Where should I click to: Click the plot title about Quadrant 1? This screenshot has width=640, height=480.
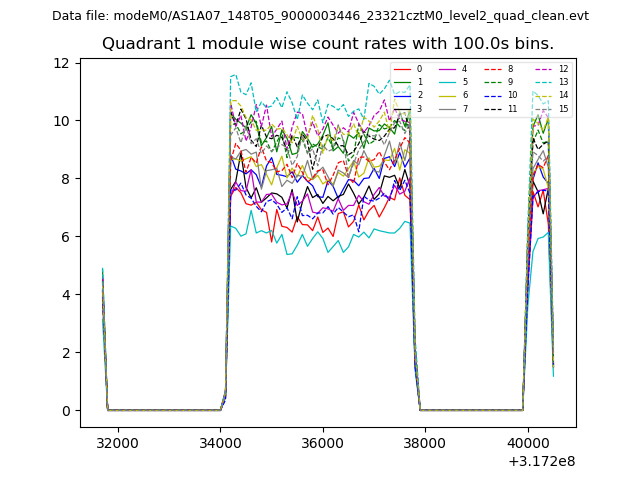coord(327,44)
